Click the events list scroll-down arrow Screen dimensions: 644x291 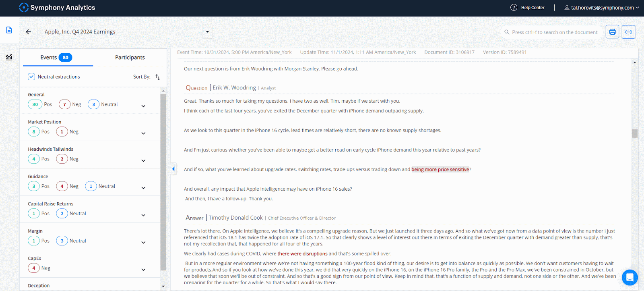(x=163, y=286)
